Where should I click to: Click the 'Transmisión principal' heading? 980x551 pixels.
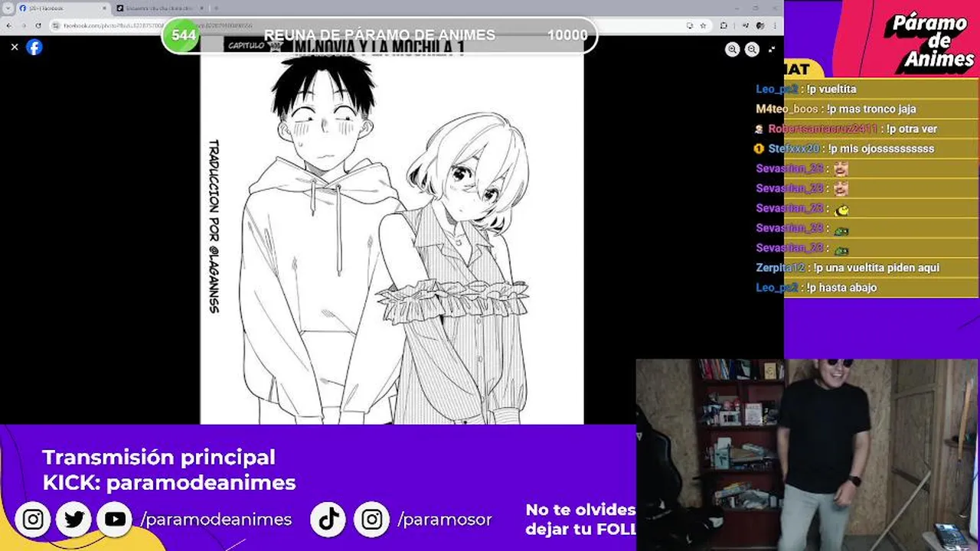point(158,457)
